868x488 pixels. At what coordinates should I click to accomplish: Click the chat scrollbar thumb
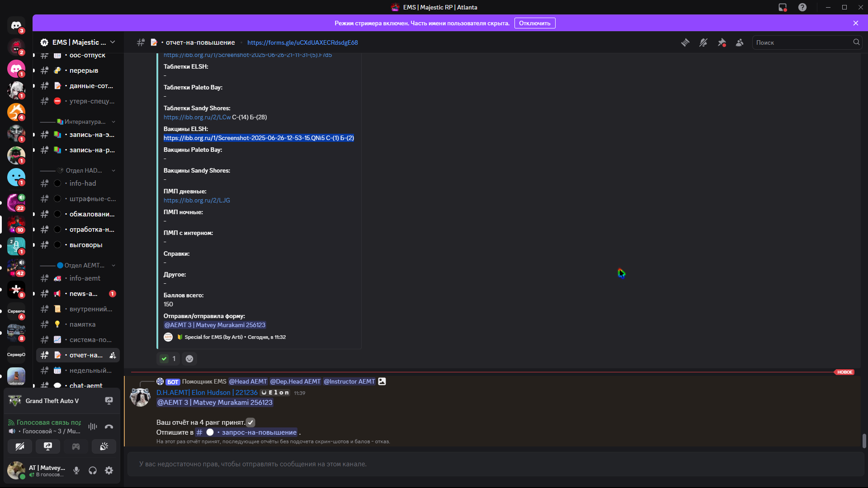[864, 441]
